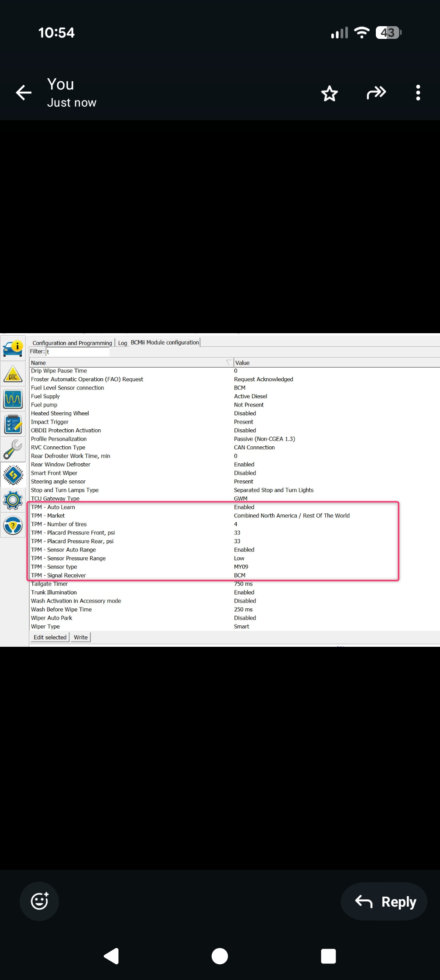Select the Smart Front Wiper row
The width and height of the screenshot is (440, 980).
[234, 473]
